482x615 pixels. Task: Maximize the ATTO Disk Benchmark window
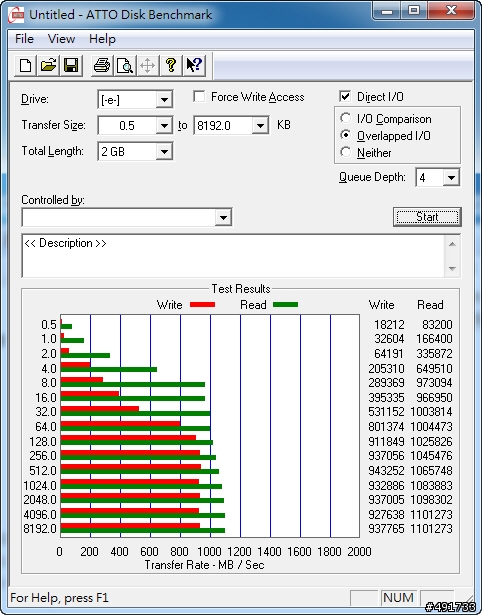[414, 11]
